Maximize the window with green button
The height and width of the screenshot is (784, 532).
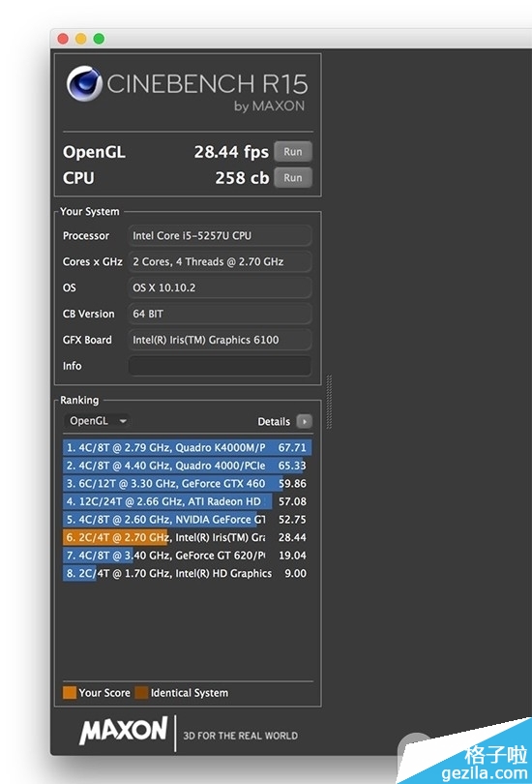[x=99, y=39]
